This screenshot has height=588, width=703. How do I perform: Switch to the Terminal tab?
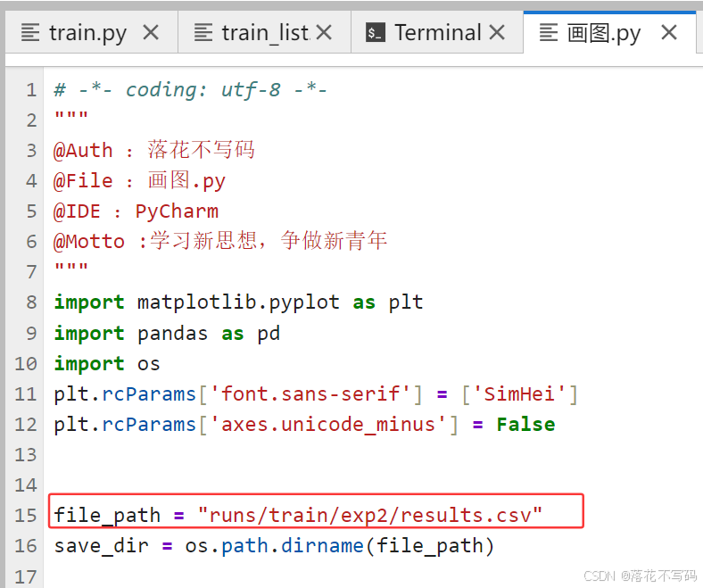coord(438,33)
